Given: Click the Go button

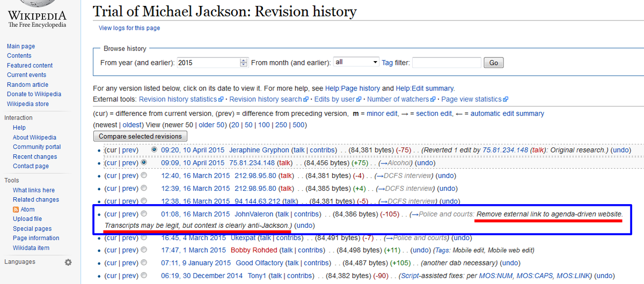Looking at the screenshot, I should click(x=494, y=63).
